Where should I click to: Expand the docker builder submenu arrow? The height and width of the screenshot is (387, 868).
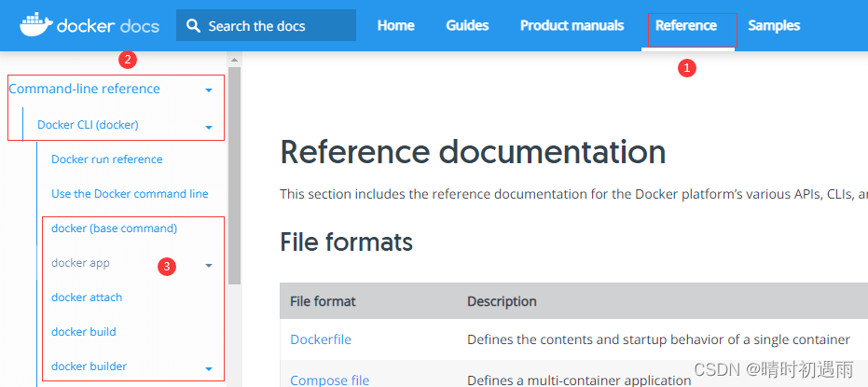tap(209, 368)
